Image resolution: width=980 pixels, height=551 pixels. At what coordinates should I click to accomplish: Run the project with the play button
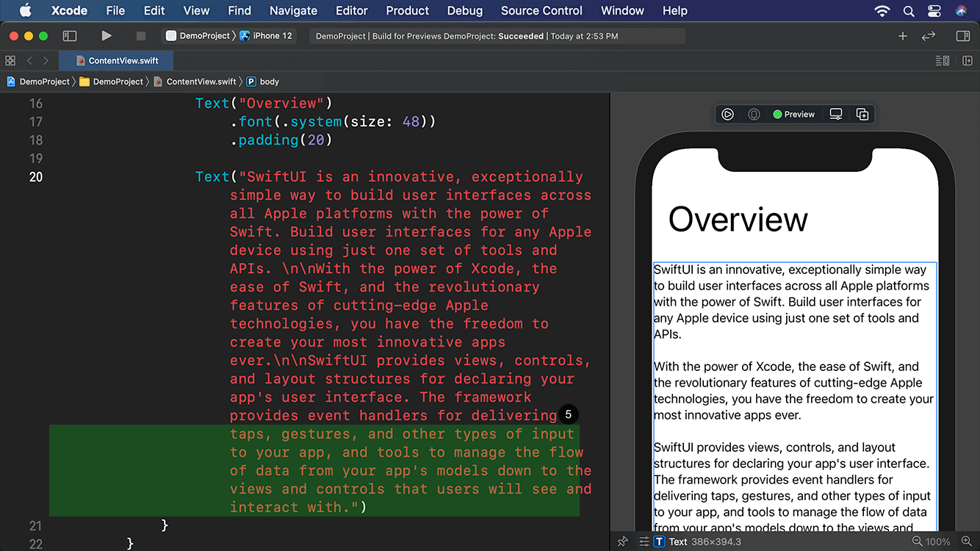coord(107,35)
